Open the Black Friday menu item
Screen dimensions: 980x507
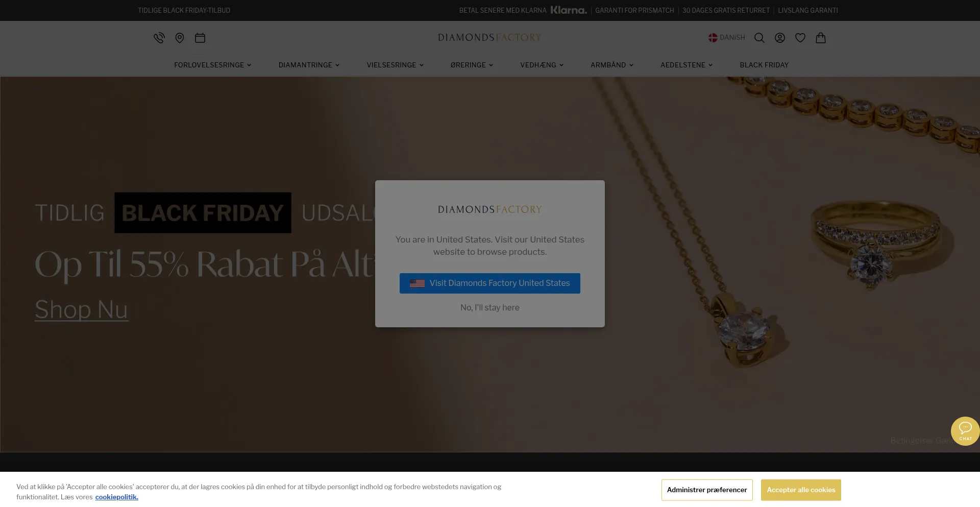(764, 65)
